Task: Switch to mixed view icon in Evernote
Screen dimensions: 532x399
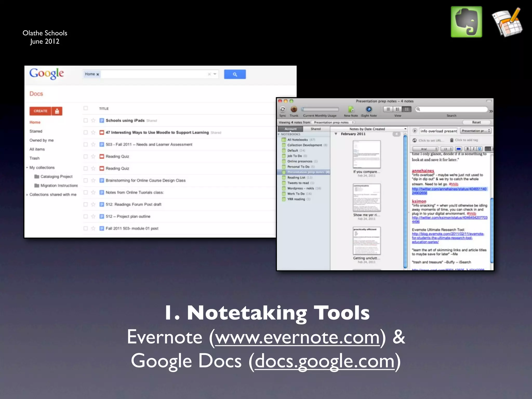Action: click(x=397, y=109)
